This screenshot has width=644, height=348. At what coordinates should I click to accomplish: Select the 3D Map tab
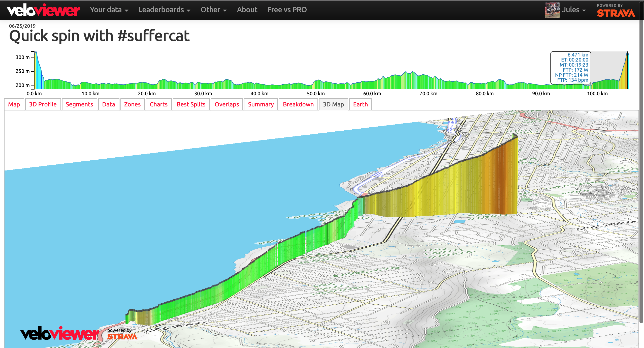(x=334, y=104)
